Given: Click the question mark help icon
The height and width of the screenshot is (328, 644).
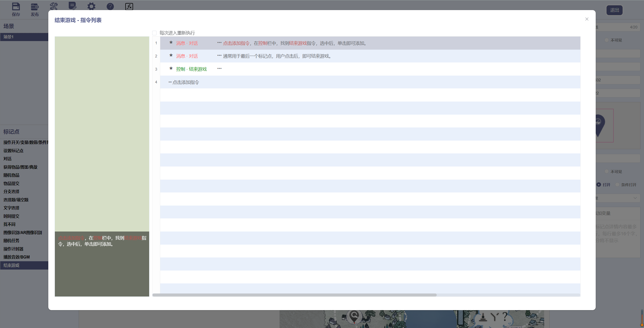Looking at the screenshot, I should (x=110, y=7).
